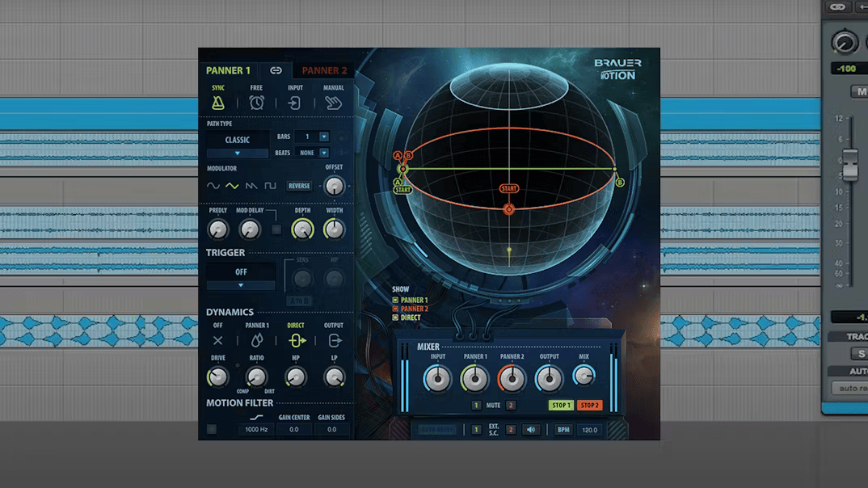Viewport: 868px width, 488px height.
Task: Click the Mixer Mix knob
Action: point(584,377)
